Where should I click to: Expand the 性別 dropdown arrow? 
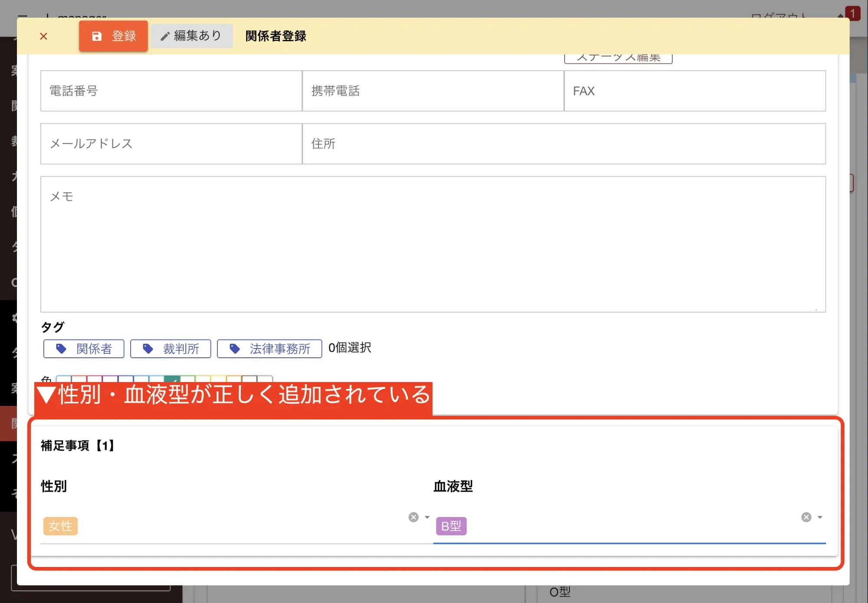click(427, 517)
